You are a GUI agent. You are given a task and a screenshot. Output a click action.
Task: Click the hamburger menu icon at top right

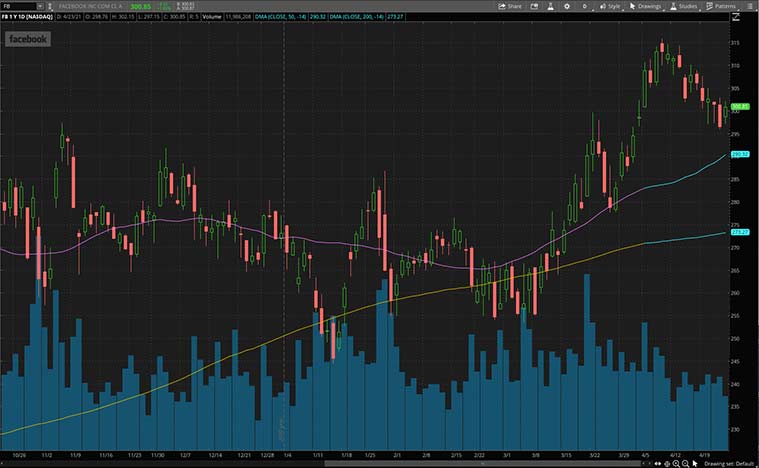(x=751, y=6)
